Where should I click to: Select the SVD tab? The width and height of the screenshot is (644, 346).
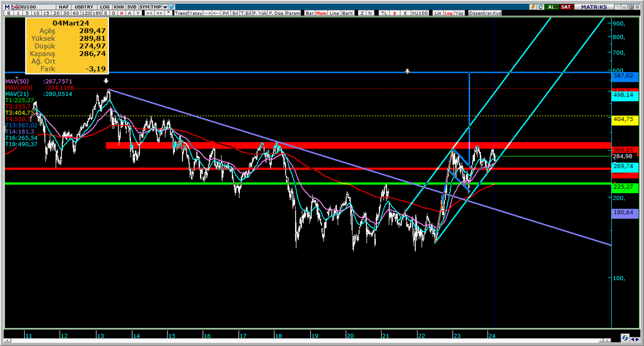coord(131,7)
